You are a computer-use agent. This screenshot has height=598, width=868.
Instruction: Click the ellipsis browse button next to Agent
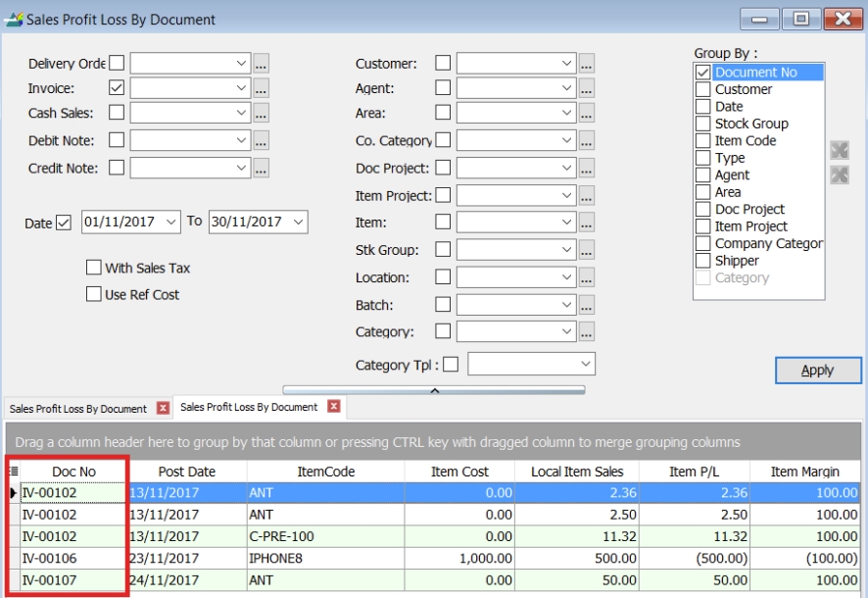click(586, 88)
